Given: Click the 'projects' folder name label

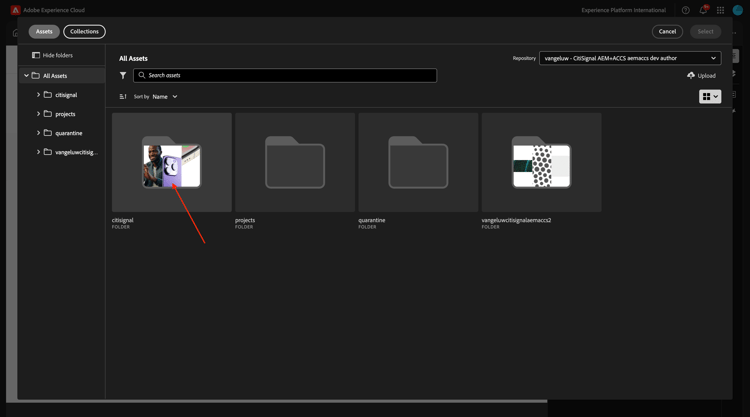Looking at the screenshot, I should click(x=245, y=220).
